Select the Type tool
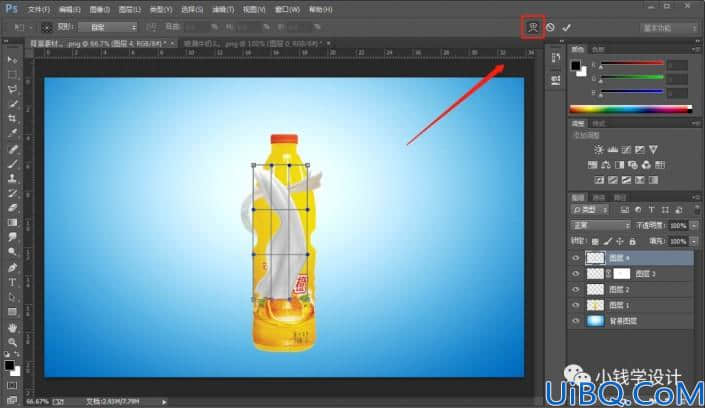Viewport: 705px width, 408px height. (12, 282)
